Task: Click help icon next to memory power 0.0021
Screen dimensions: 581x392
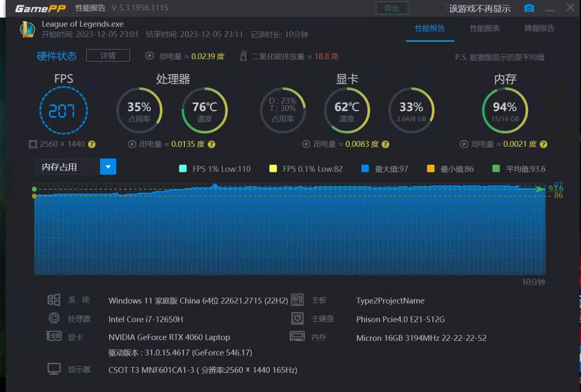Action: [x=543, y=144]
